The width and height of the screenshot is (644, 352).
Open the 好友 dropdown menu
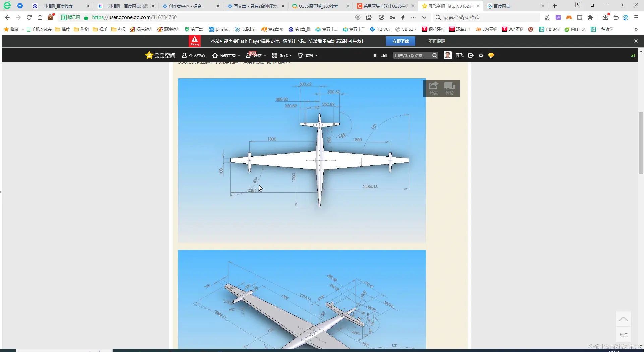[256, 55]
